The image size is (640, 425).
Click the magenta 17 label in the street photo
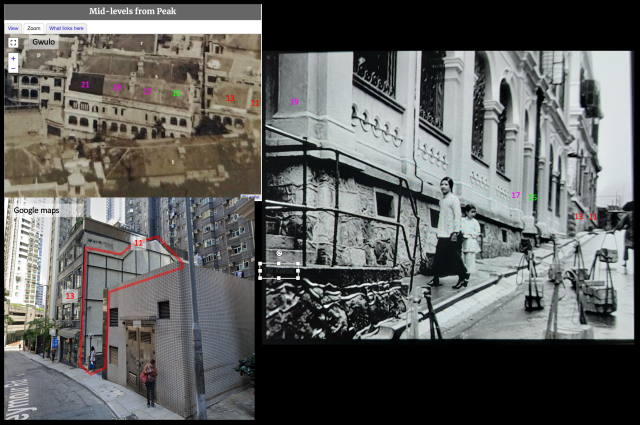point(516,195)
